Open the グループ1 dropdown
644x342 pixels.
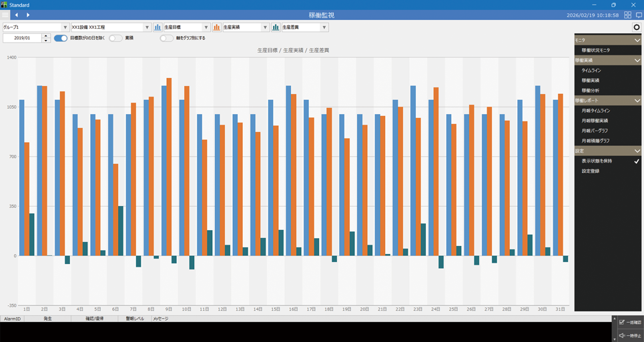click(65, 27)
